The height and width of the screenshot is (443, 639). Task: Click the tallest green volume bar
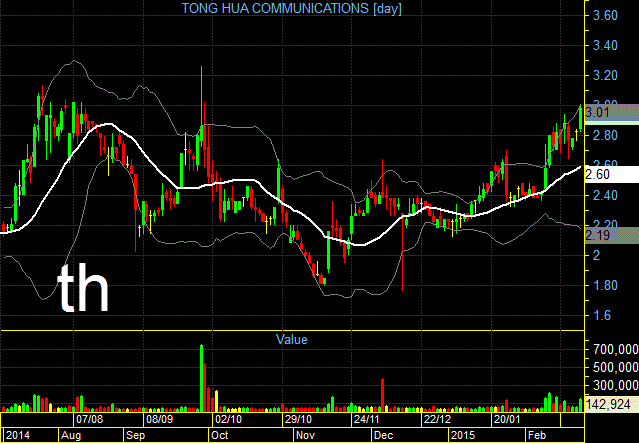click(x=201, y=378)
